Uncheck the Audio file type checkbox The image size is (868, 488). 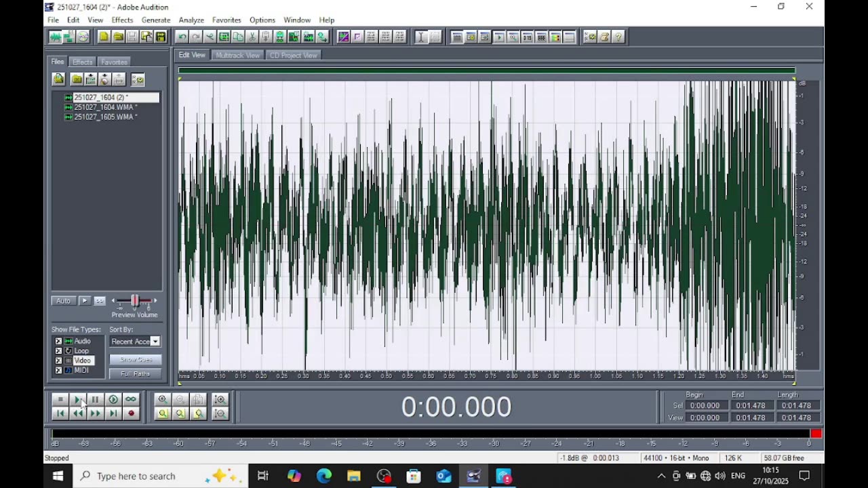coord(58,341)
